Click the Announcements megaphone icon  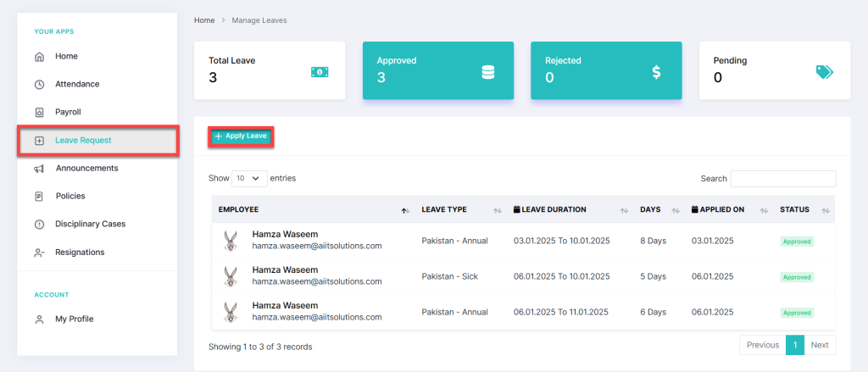click(39, 169)
